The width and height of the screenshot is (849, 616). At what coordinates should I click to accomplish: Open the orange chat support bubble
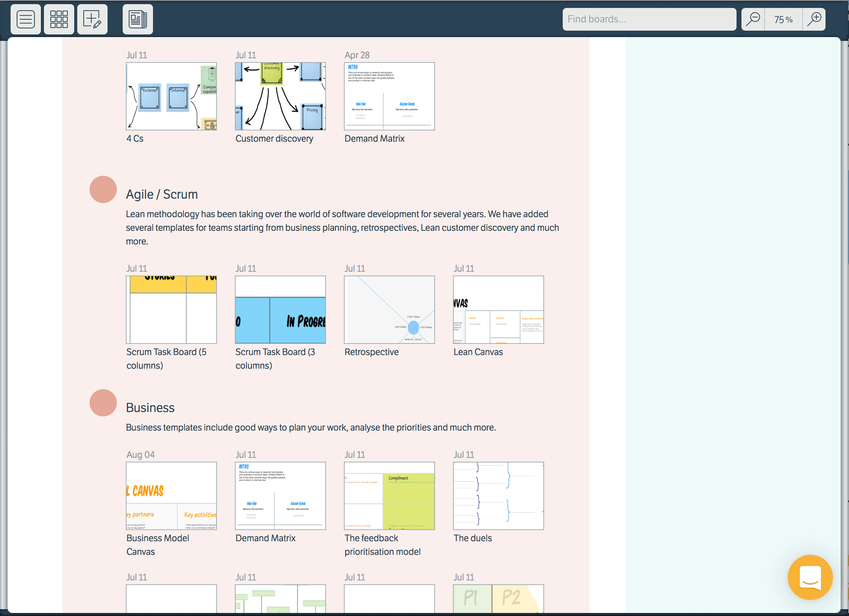tap(810, 577)
